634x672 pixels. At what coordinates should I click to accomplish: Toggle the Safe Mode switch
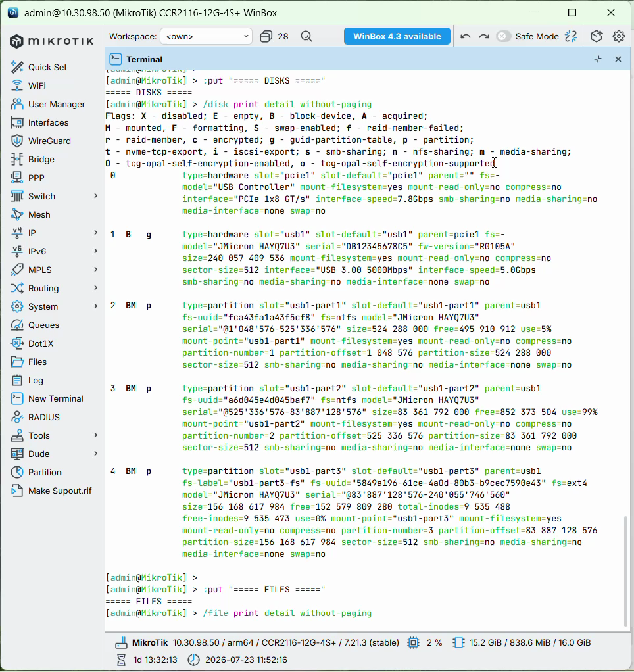[503, 36]
